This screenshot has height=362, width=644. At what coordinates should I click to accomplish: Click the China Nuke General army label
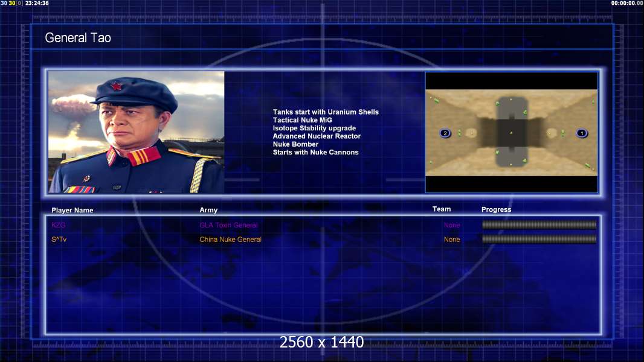[x=230, y=240]
